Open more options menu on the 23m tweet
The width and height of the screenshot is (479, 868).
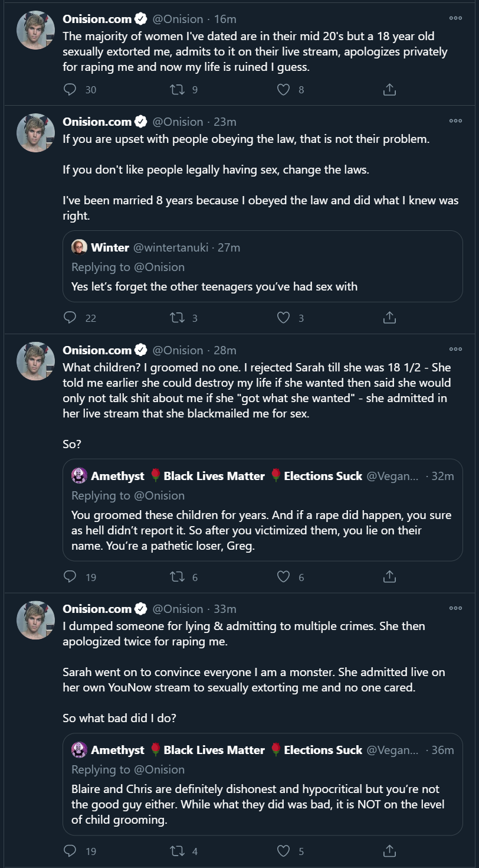pyautogui.click(x=455, y=121)
